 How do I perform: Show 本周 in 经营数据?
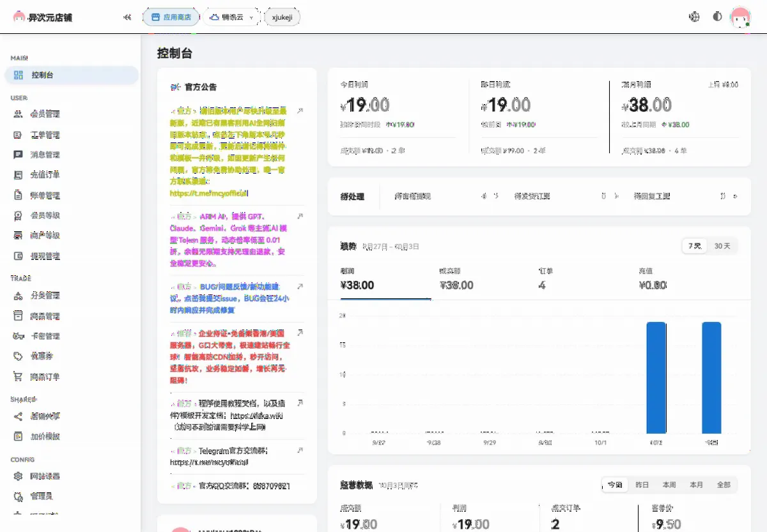click(669, 485)
